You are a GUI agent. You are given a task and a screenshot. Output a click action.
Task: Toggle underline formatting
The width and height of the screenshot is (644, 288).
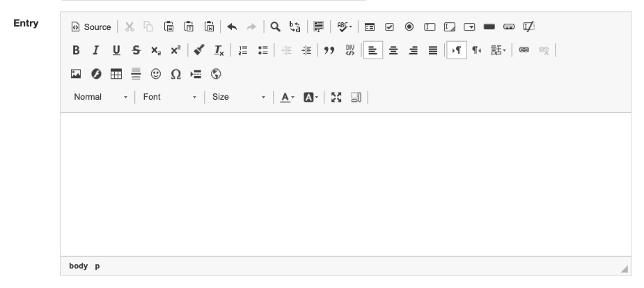[x=116, y=50]
